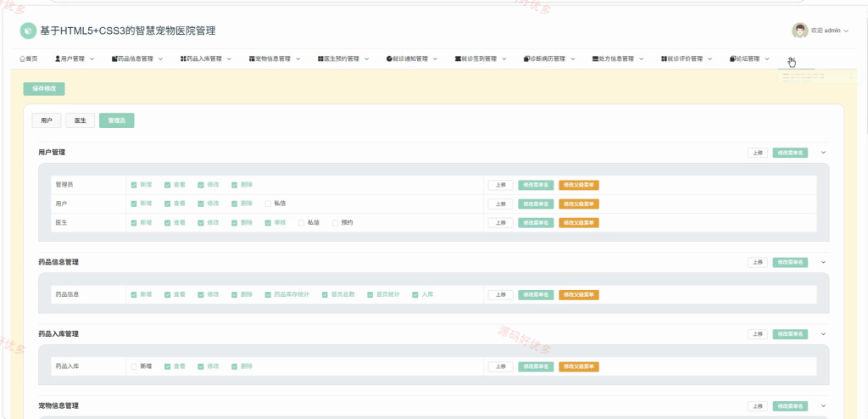Click 上移 in 药品信息 row
The height and width of the screenshot is (419, 868).
coord(500,295)
